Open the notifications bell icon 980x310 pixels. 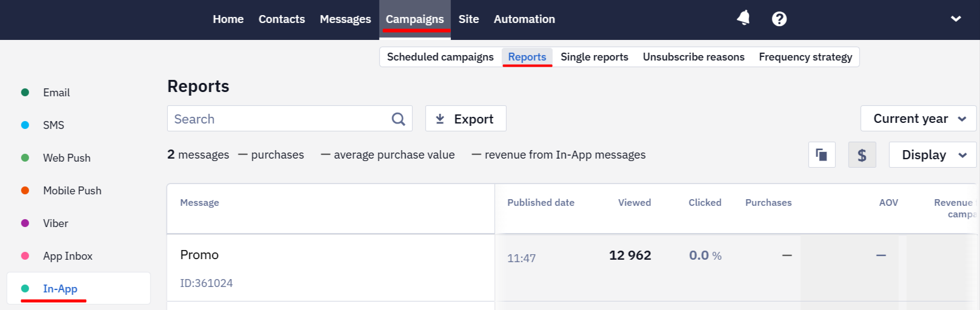coord(743,18)
